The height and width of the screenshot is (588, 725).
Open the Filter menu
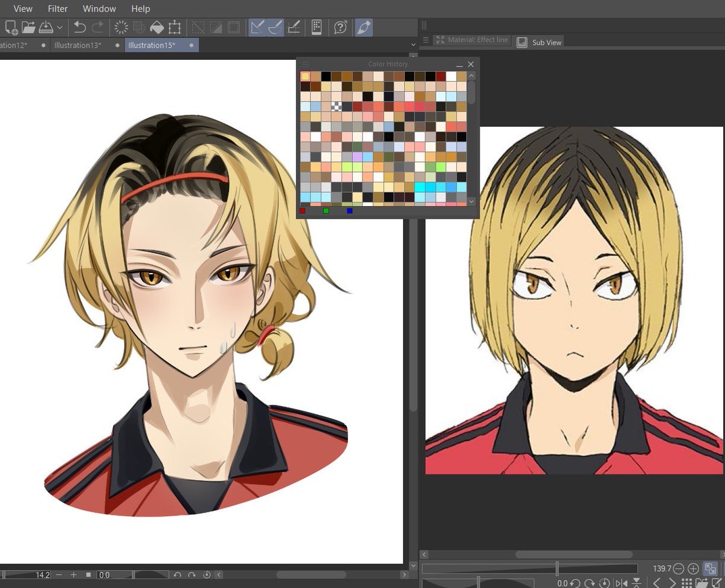click(x=58, y=8)
